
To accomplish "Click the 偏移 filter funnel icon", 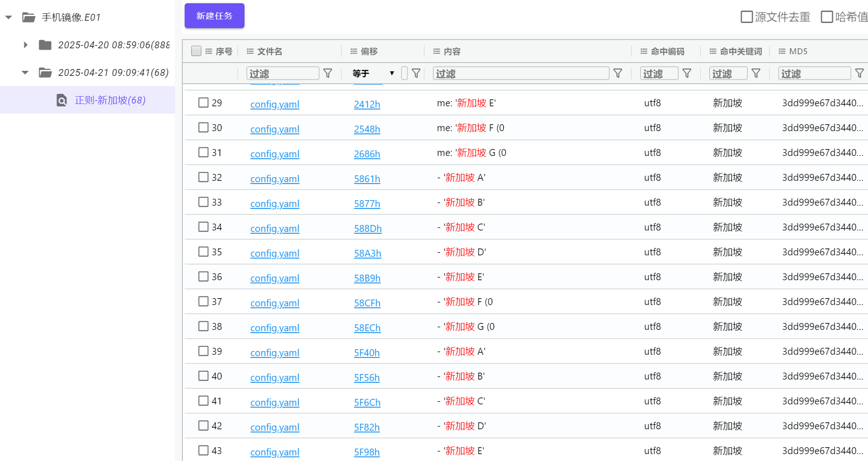I will [416, 74].
